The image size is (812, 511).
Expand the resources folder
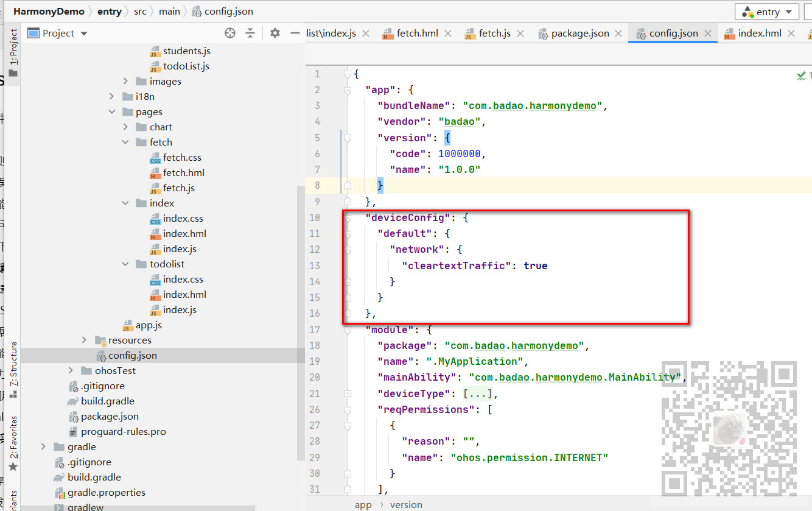coord(84,340)
